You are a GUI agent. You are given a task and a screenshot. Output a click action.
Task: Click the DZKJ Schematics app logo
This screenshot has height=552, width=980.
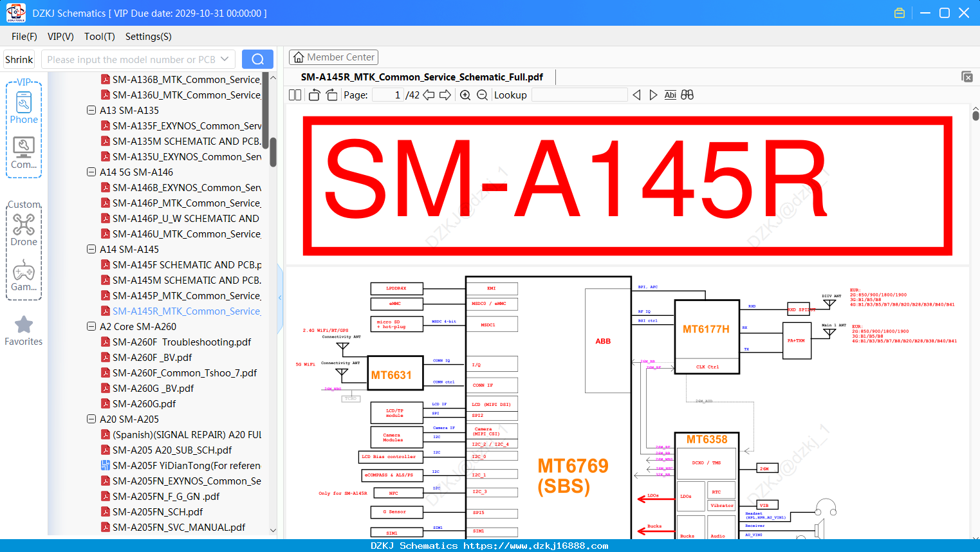(x=15, y=13)
